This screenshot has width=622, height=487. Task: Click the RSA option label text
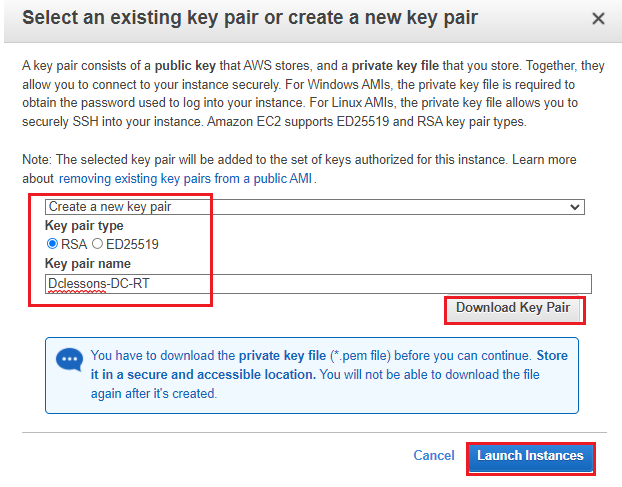tap(74, 243)
